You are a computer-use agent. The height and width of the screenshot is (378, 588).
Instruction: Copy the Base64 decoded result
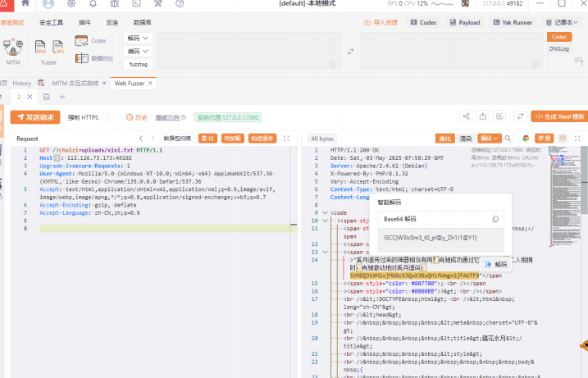(x=495, y=220)
